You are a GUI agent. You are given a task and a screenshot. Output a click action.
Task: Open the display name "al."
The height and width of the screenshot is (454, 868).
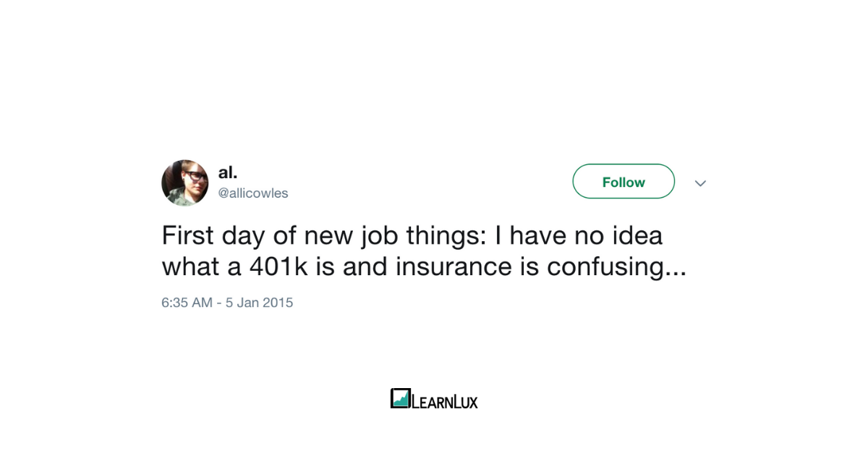(x=228, y=172)
